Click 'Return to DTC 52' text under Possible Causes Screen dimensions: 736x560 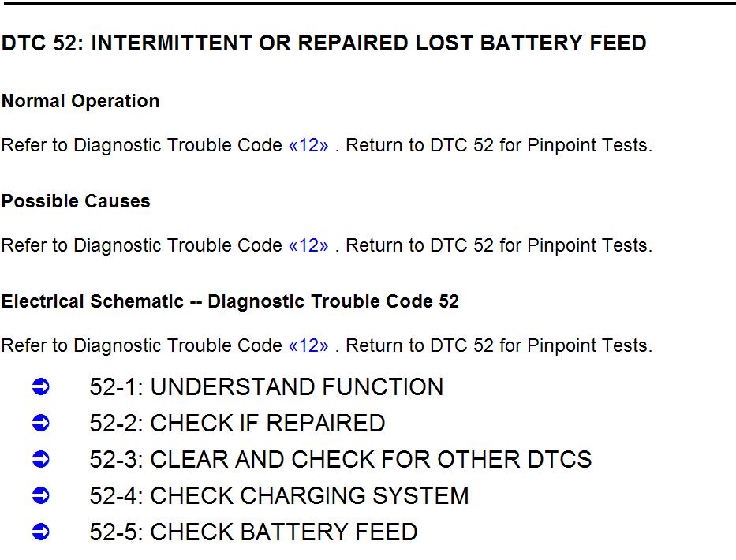pyautogui.click(x=420, y=245)
